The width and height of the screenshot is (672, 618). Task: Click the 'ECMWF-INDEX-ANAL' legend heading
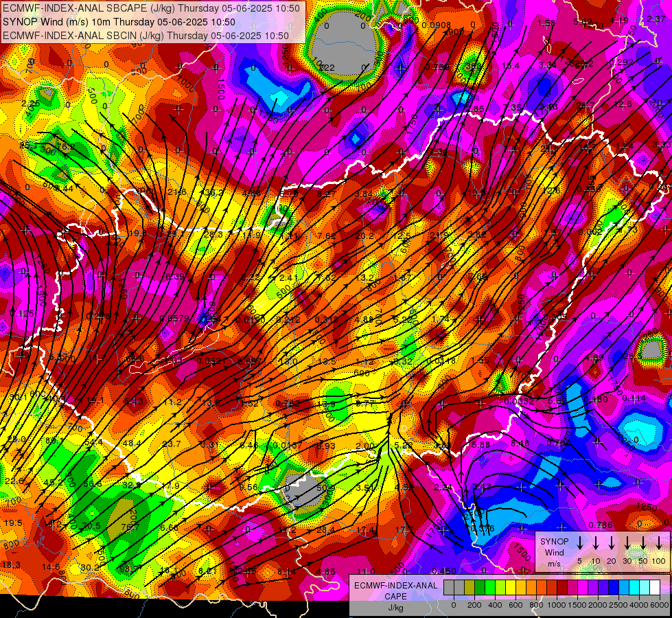(x=395, y=586)
